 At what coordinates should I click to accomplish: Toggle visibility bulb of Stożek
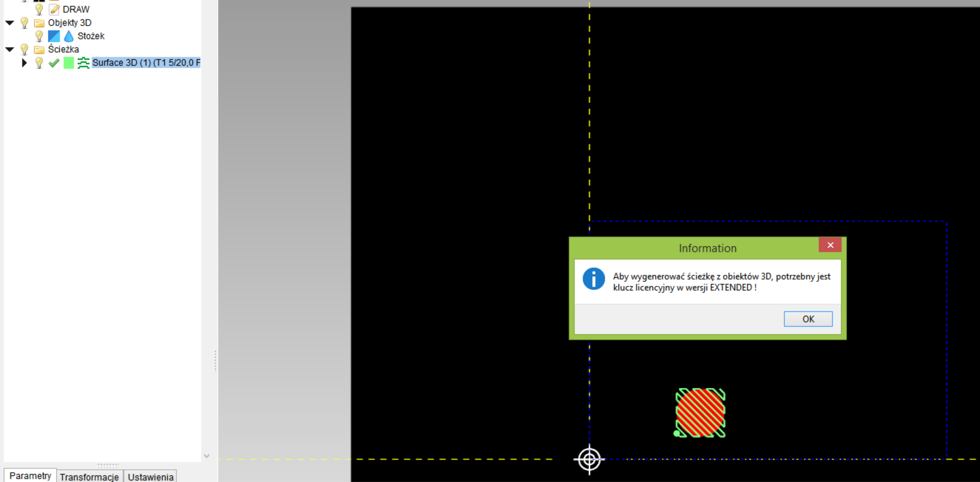39,36
